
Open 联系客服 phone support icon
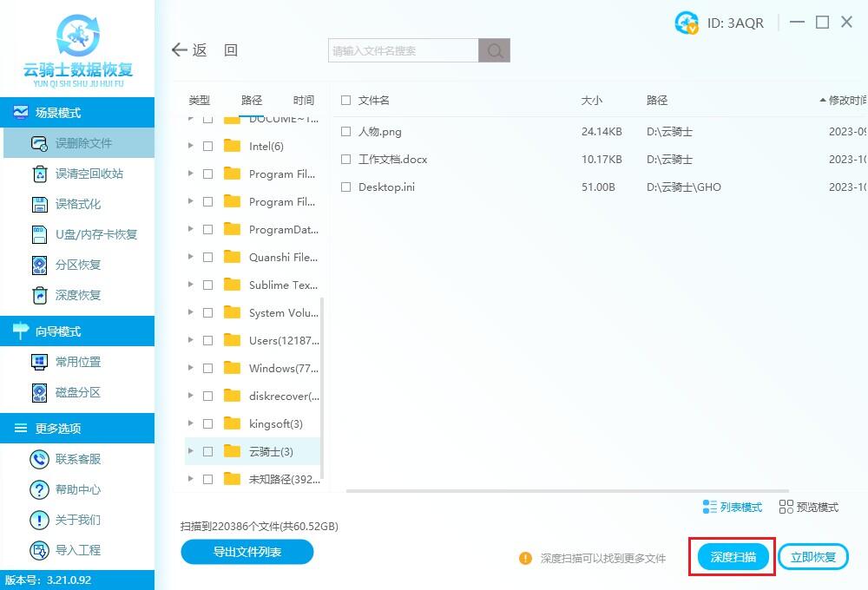[39, 459]
